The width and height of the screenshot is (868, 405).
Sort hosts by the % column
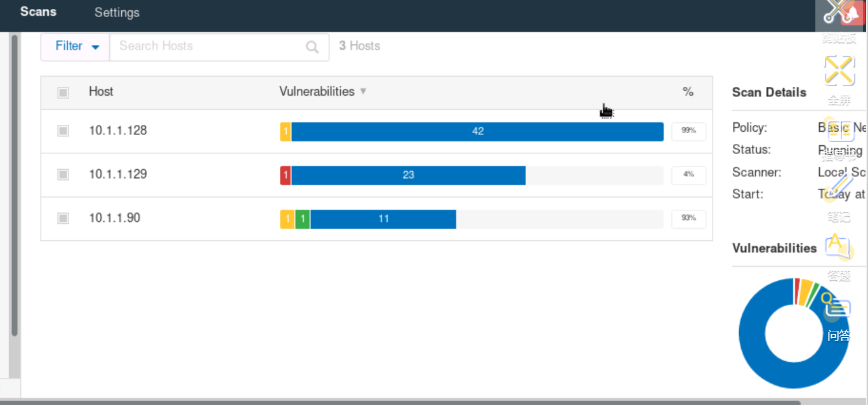tap(688, 92)
